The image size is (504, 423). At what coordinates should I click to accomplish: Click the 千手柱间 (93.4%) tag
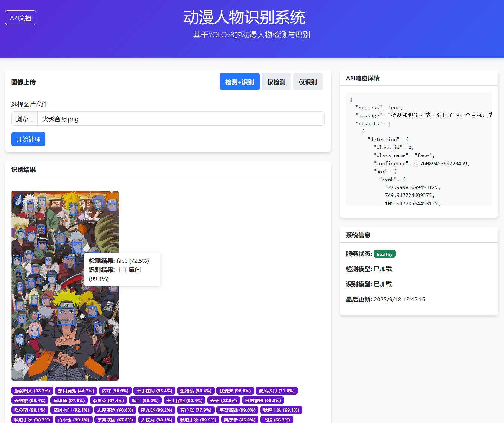pos(154,391)
